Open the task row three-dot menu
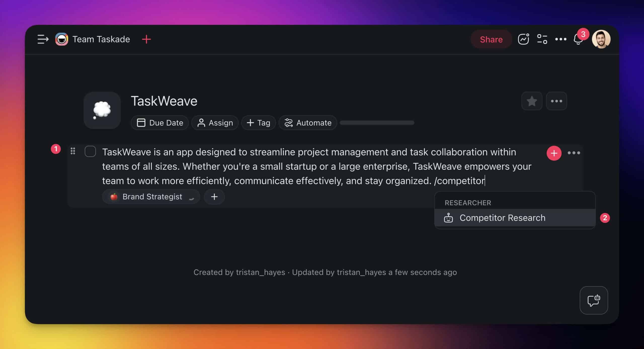The width and height of the screenshot is (644, 349). [574, 153]
